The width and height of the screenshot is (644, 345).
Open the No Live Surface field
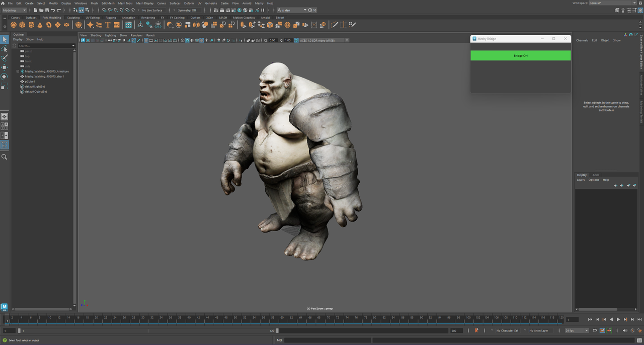point(153,10)
